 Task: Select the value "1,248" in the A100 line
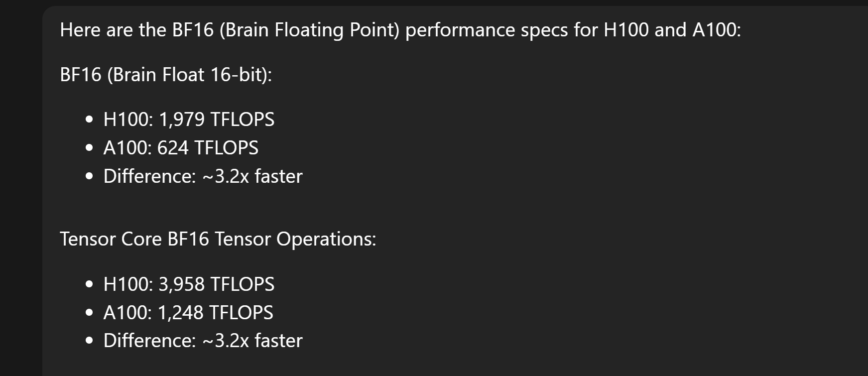[180, 313]
